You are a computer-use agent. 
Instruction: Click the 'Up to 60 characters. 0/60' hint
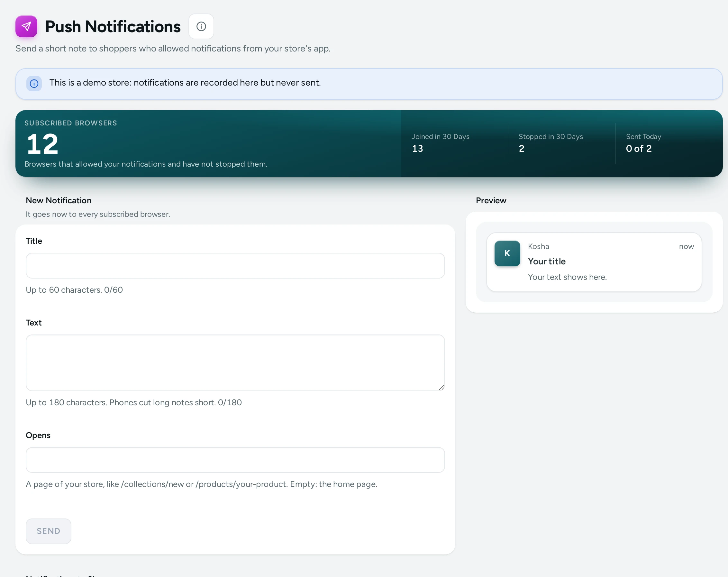[x=74, y=290]
